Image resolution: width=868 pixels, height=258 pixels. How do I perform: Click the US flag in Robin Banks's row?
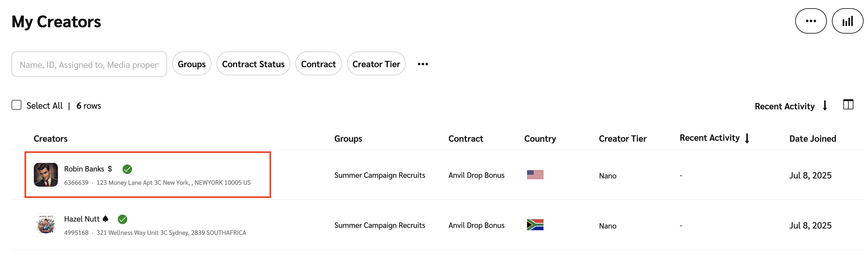535,175
